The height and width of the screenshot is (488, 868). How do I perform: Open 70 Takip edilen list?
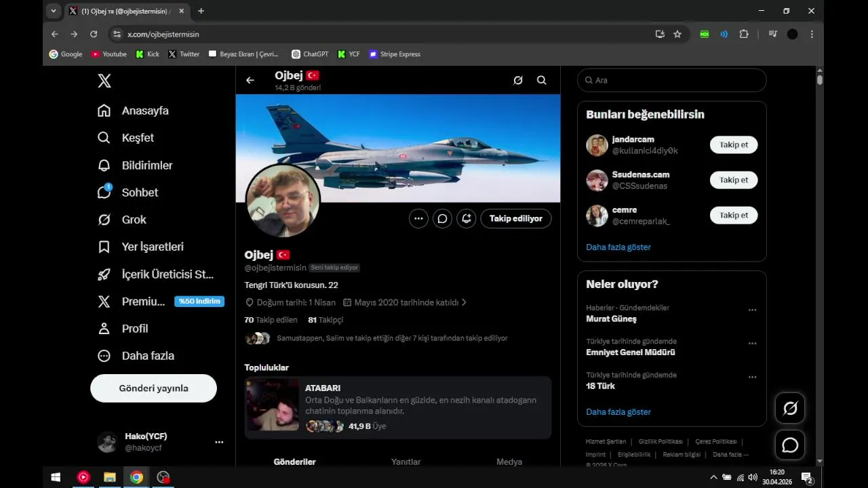click(x=271, y=320)
